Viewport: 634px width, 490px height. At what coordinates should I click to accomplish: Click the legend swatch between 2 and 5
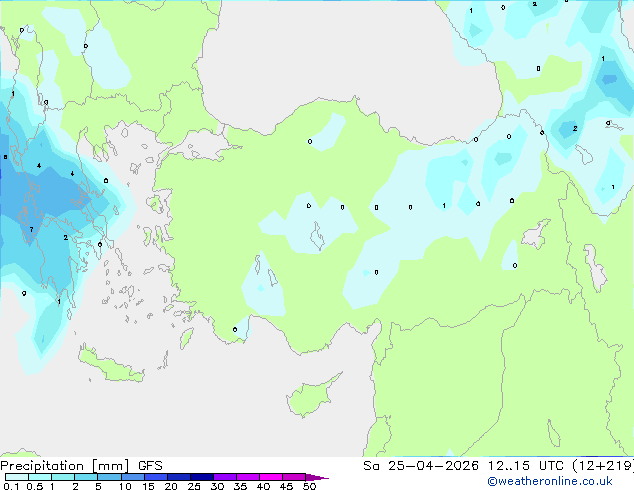tap(86, 477)
